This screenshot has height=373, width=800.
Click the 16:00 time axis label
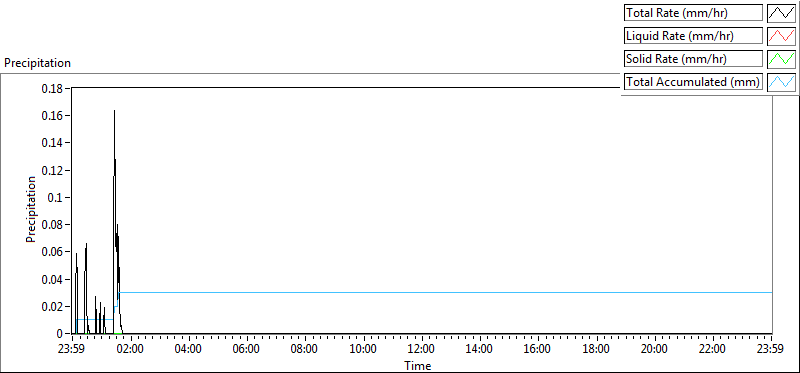(x=538, y=350)
